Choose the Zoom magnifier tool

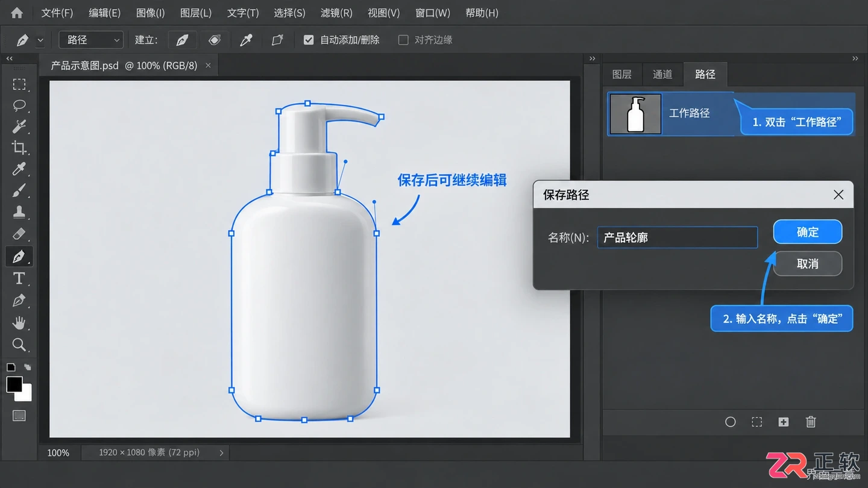pyautogui.click(x=19, y=345)
